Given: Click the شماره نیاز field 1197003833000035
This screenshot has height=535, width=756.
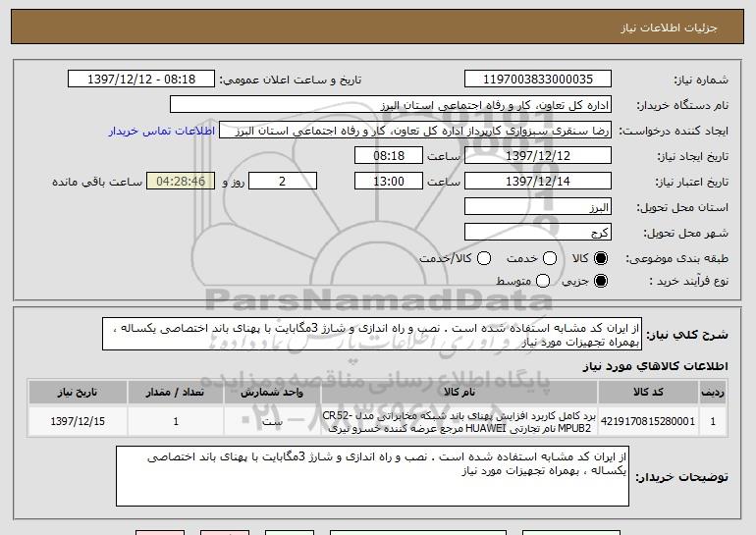Looking at the screenshot, I should (x=538, y=80).
